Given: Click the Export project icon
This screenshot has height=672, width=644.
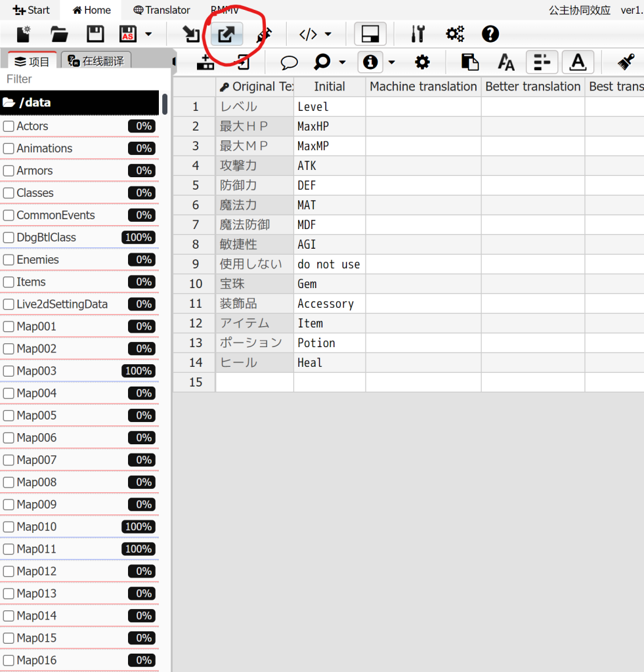Looking at the screenshot, I should (226, 34).
